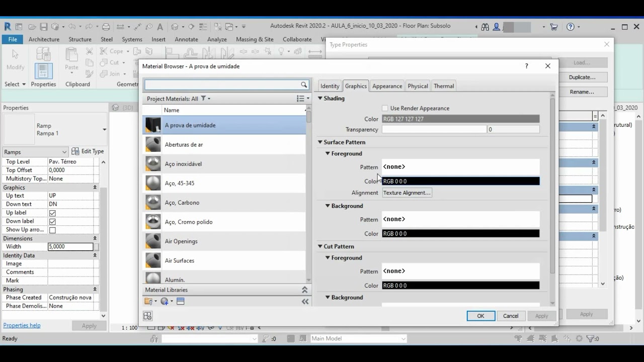The width and height of the screenshot is (644, 362).
Task: Click the create material globe icon
Action: [x=164, y=301]
